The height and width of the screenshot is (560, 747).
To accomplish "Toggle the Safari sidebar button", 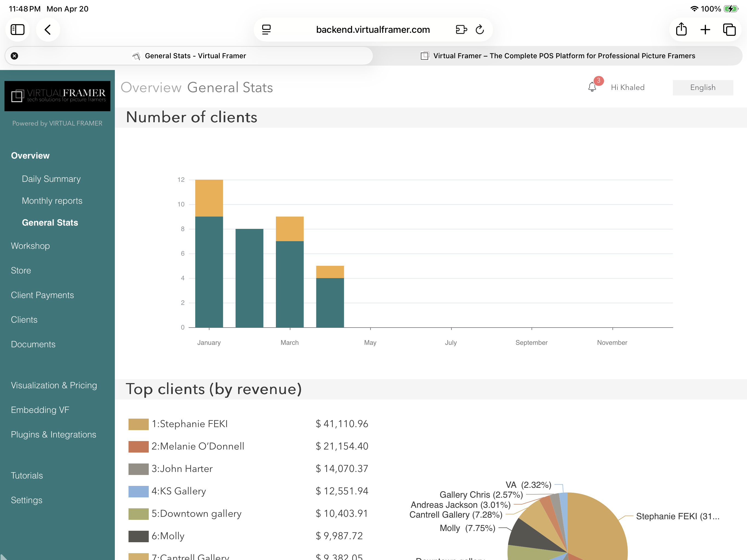I will pyautogui.click(x=17, y=30).
